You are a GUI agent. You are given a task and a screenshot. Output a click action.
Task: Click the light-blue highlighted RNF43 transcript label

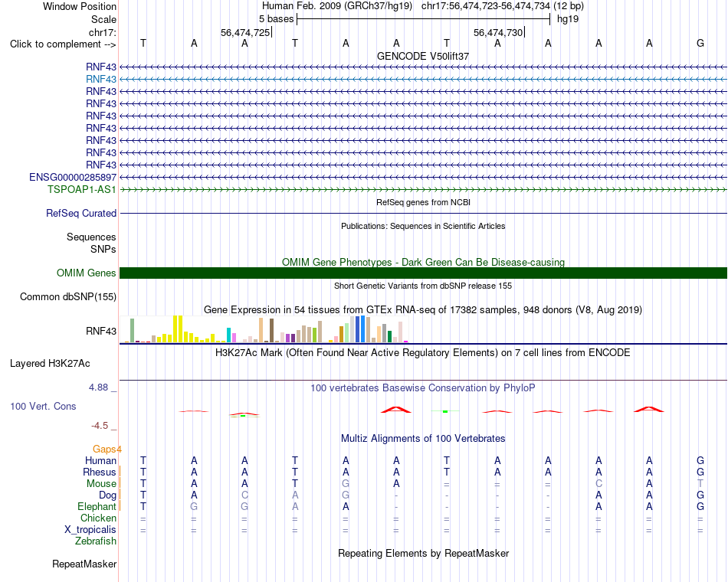[100, 79]
